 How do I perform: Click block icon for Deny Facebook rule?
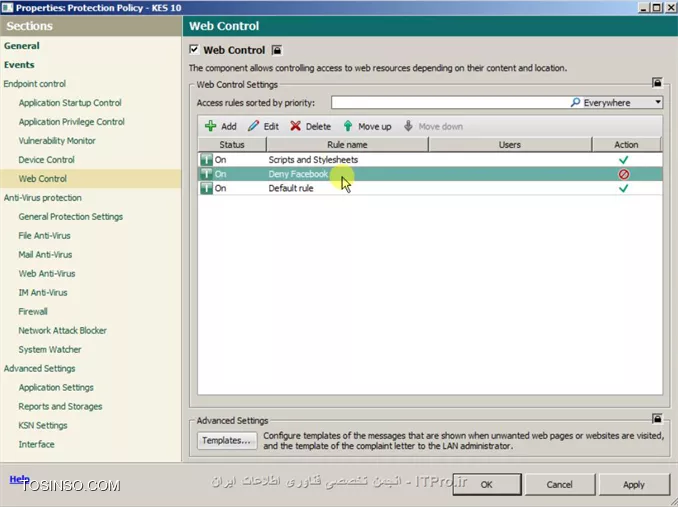pos(624,174)
